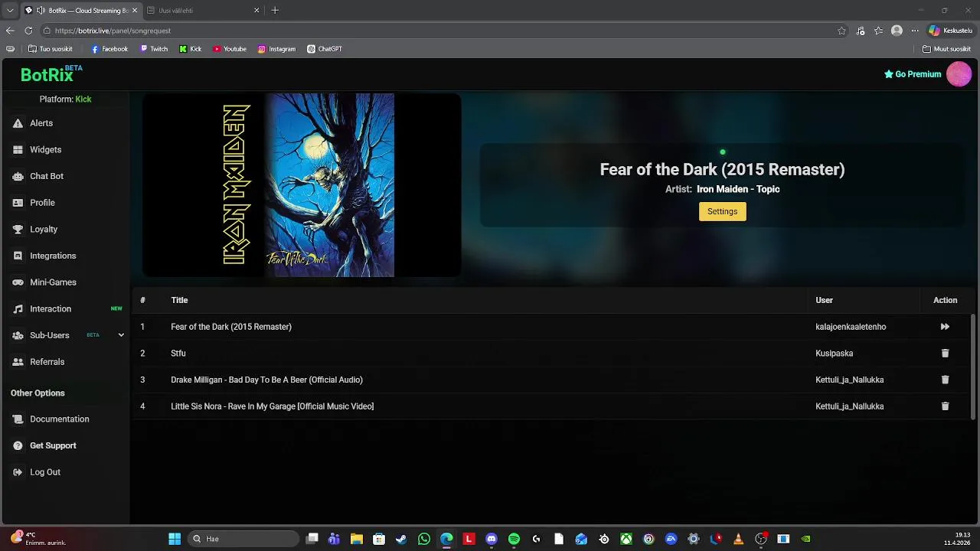Click the Title column header
Image resolution: width=980 pixels, height=551 pixels.
point(179,300)
